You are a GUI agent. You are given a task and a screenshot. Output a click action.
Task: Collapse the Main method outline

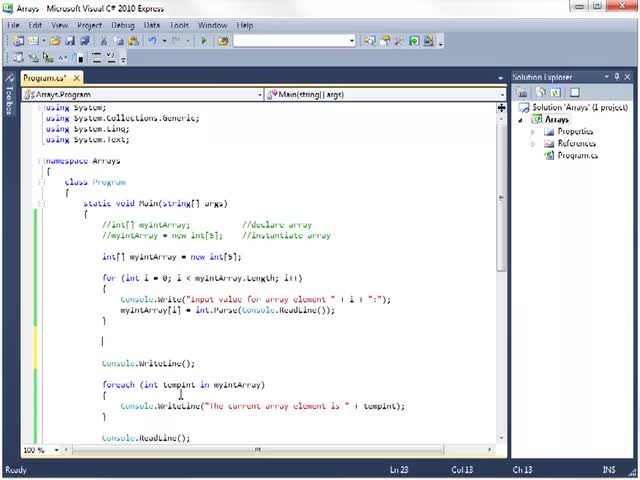tap(42, 203)
